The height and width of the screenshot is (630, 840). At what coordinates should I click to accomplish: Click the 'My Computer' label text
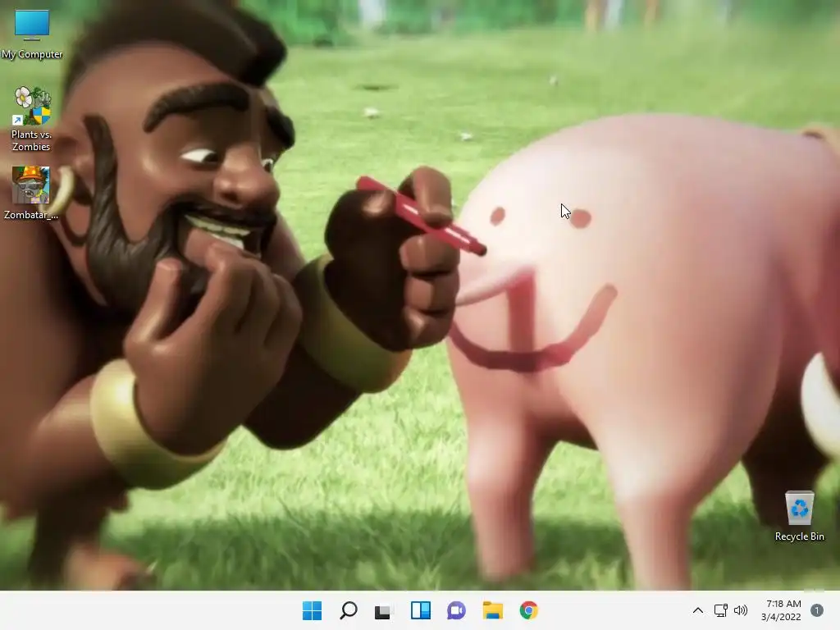32,54
